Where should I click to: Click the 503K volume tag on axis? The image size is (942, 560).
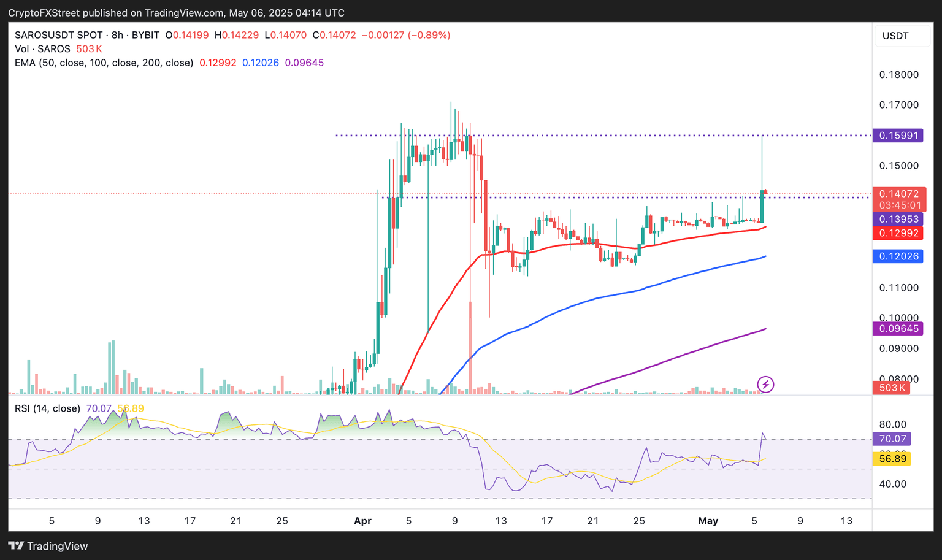(x=892, y=388)
